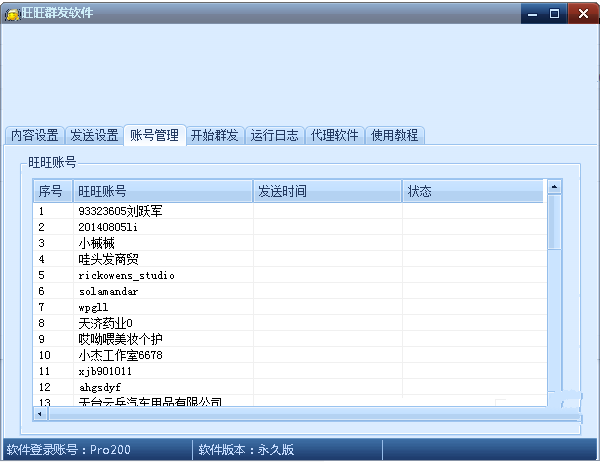Minimize the 旺旺群发软件 window
The width and height of the screenshot is (600, 462).
(532, 14)
